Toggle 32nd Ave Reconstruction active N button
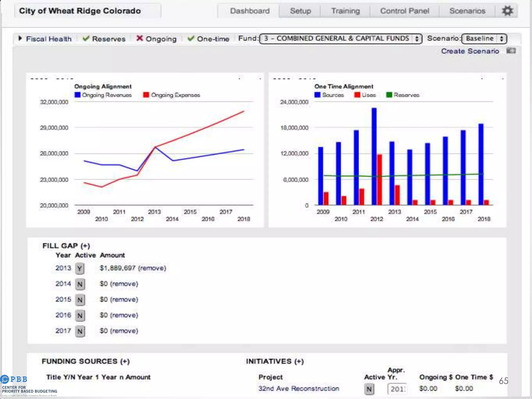The image size is (532, 399). tap(369, 389)
